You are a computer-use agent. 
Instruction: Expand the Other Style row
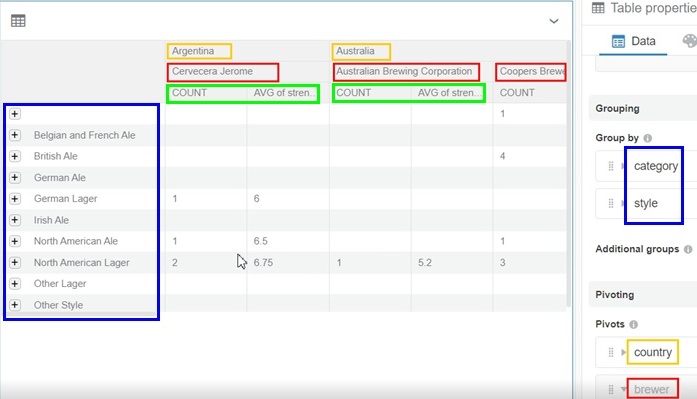15,305
